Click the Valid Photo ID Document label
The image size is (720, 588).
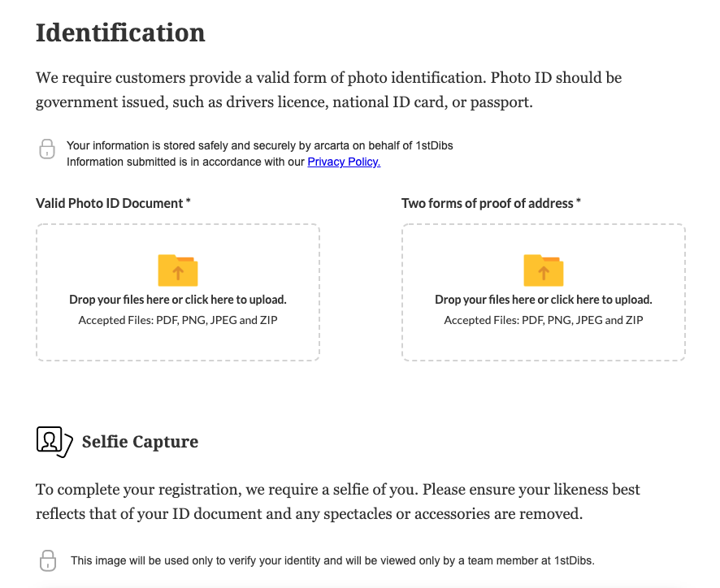113,203
